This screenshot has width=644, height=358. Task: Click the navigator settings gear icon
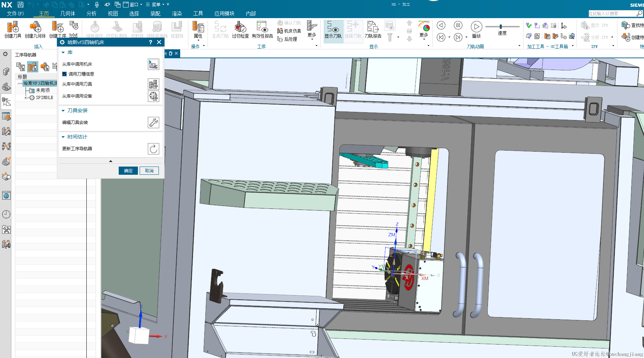coord(5,54)
